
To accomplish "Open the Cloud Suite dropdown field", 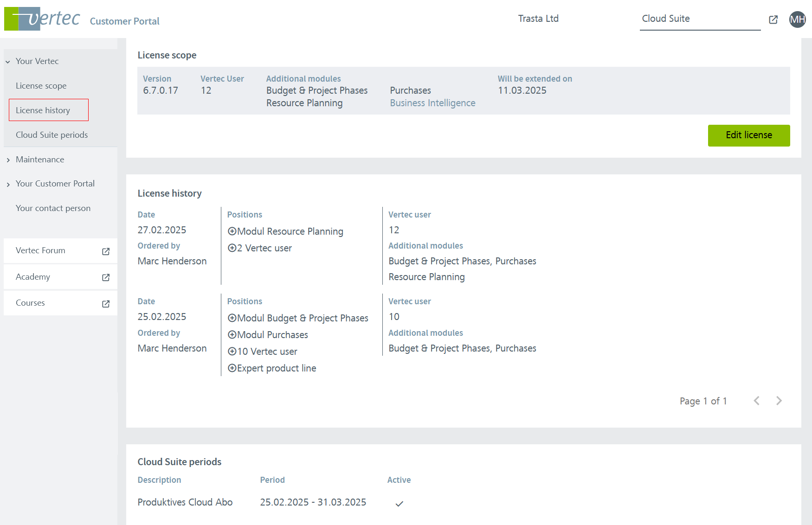I will [x=699, y=19].
